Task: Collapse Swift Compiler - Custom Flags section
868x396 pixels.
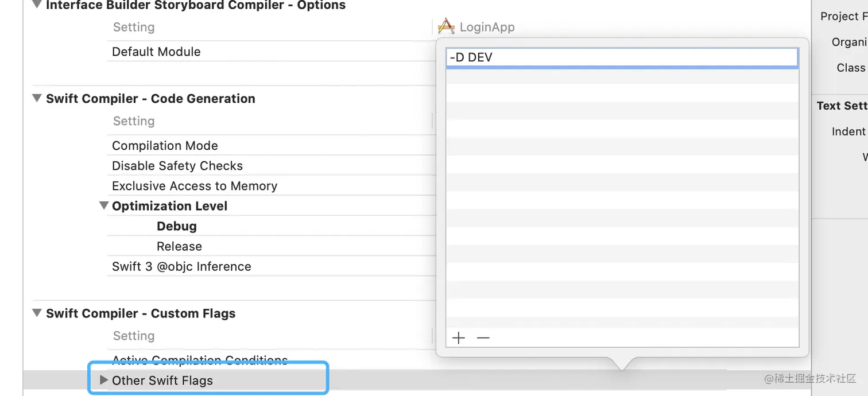Action: [x=37, y=313]
